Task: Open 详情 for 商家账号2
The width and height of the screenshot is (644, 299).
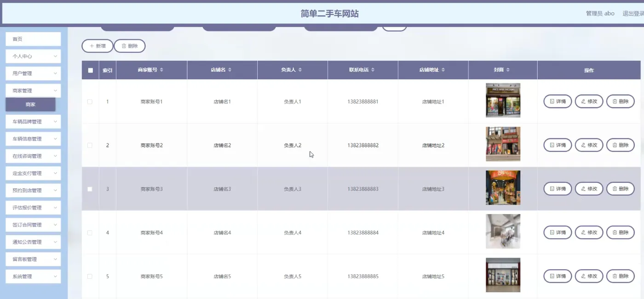Action: click(x=558, y=145)
